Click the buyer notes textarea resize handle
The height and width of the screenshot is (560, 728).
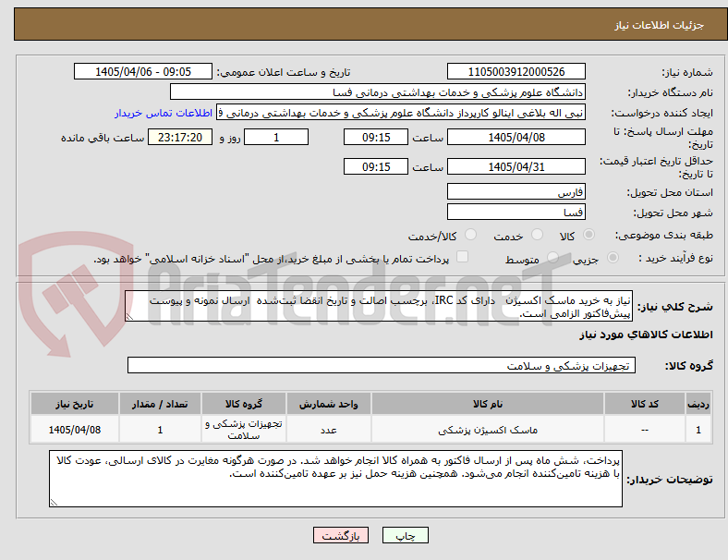coord(54,502)
